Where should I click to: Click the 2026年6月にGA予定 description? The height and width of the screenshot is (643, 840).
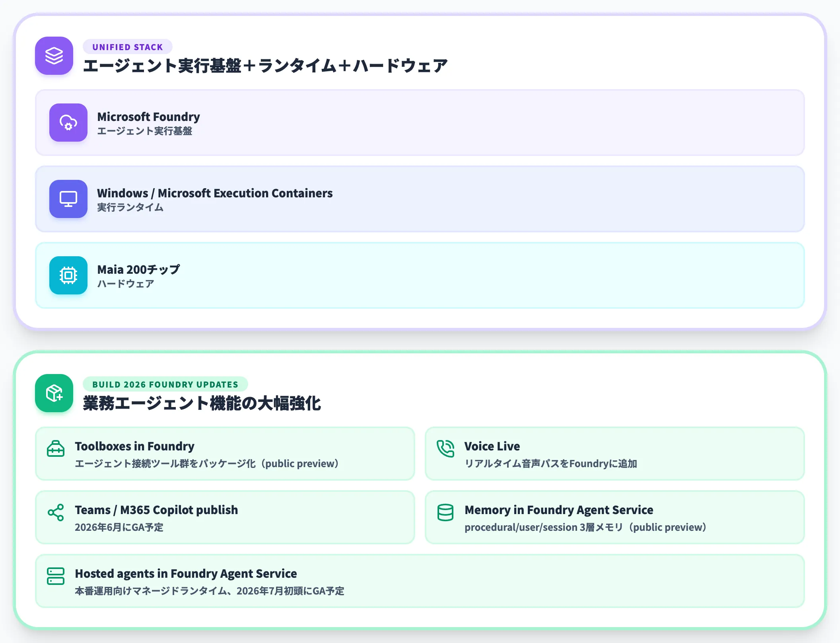point(119,527)
